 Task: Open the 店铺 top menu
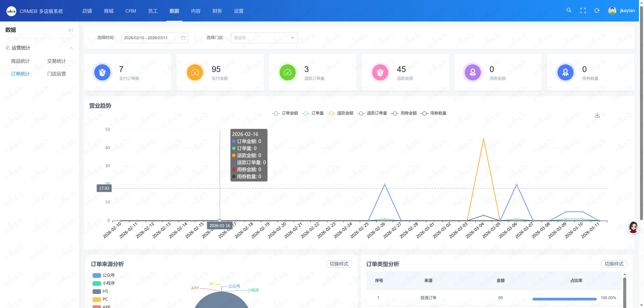pos(87,11)
